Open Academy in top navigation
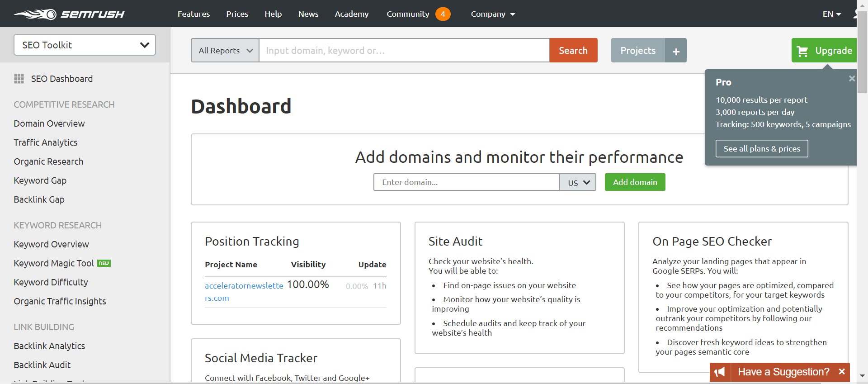868x384 pixels. click(x=352, y=14)
